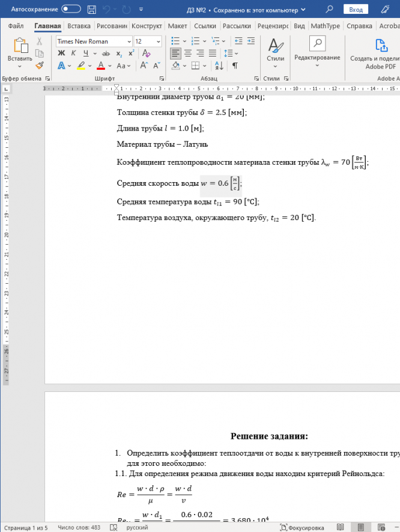Click the Sort А-Я icon
The width and height of the screenshot is (400, 532).
click(219, 66)
